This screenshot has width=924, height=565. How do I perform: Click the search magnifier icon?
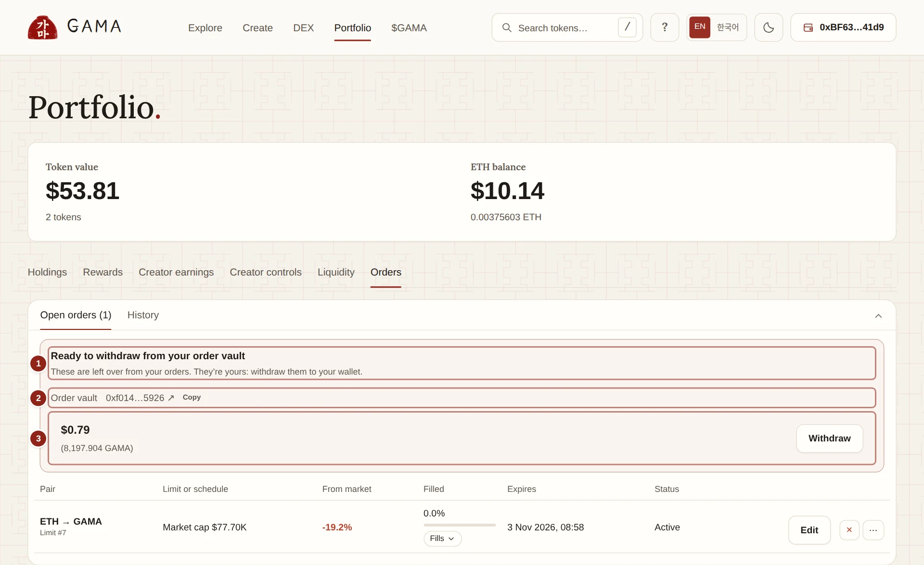[x=507, y=28]
